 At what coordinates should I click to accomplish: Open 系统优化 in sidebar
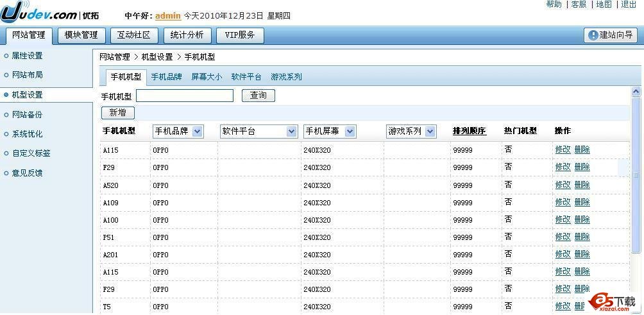(x=27, y=134)
